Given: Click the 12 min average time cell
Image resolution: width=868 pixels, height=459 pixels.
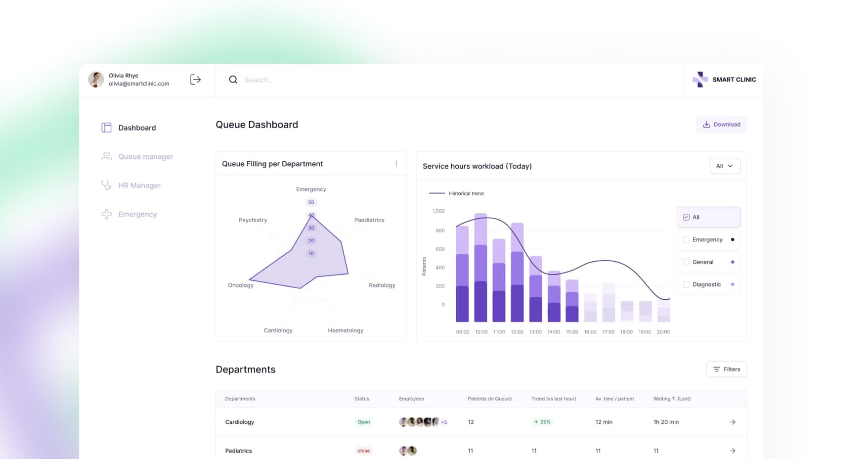Looking at the screenshot, I should tap(604, 422).
